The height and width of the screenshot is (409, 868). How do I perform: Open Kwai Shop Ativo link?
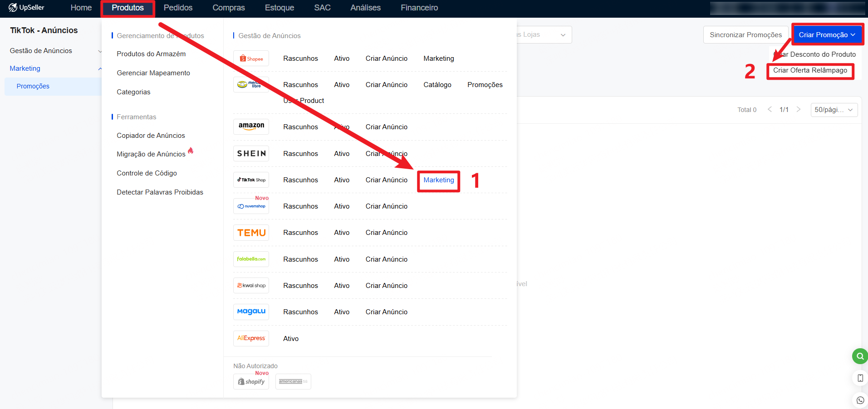click(x=342, y=286)
